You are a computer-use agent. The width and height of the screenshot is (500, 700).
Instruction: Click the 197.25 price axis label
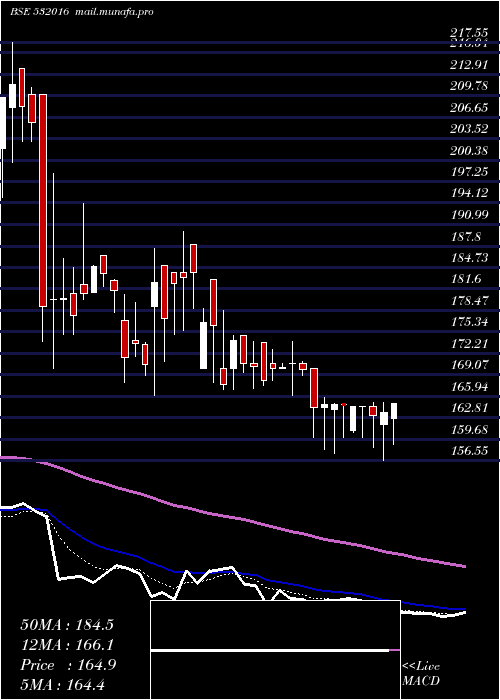pyautogui.click(x=468, y=172)
